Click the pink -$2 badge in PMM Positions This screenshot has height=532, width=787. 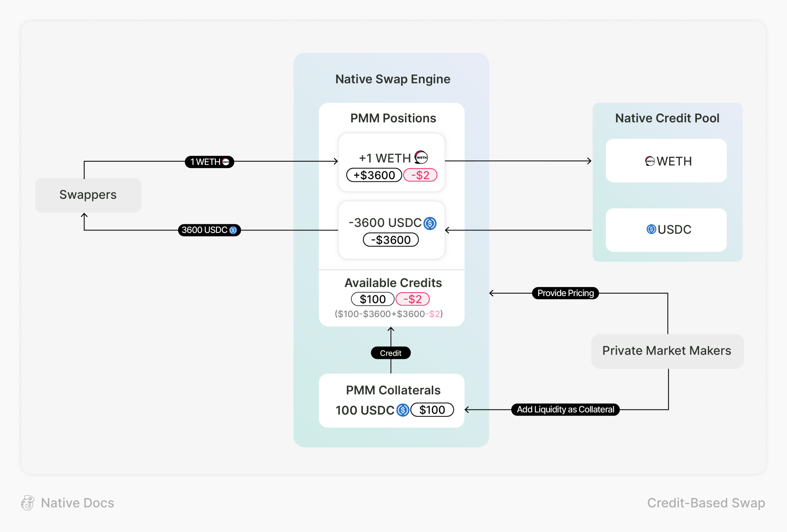click(420, 175)
